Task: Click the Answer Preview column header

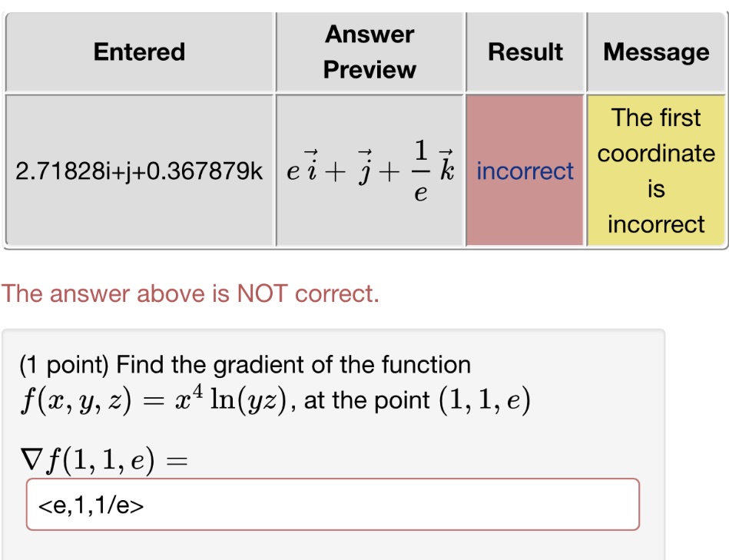Action: (370, 51)
